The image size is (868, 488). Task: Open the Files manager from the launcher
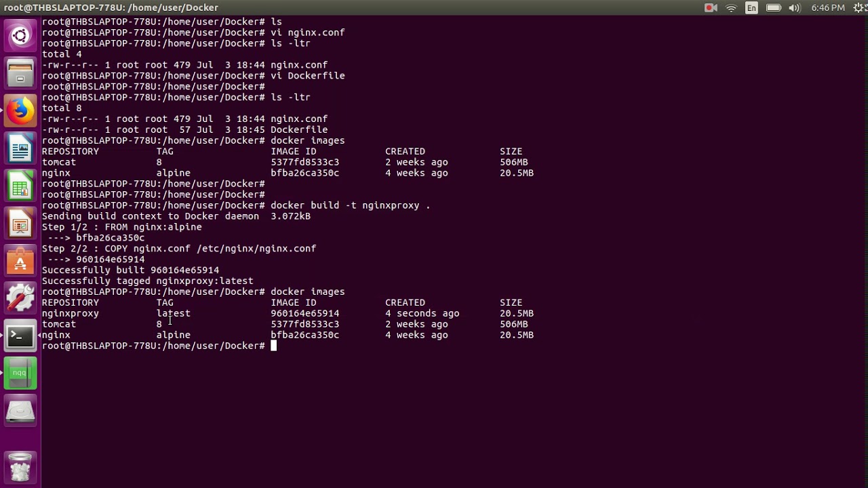(x=20, y=73)
